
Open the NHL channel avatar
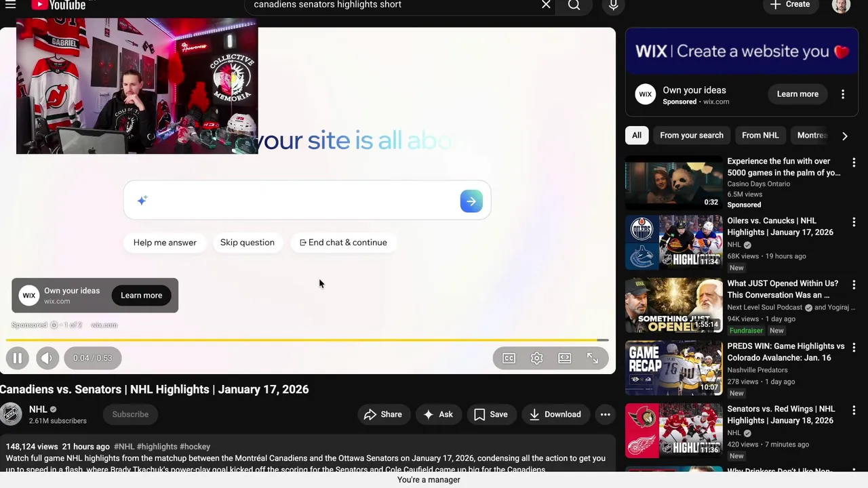(x=11, y=414)
